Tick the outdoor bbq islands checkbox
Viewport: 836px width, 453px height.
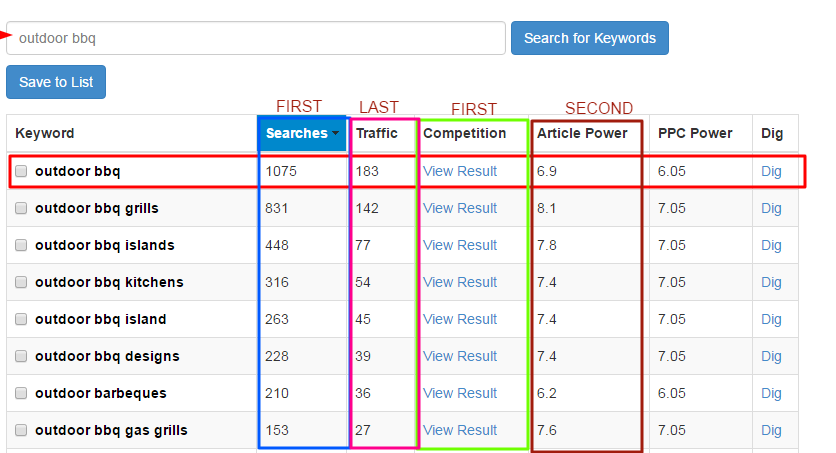pos(21,245)
